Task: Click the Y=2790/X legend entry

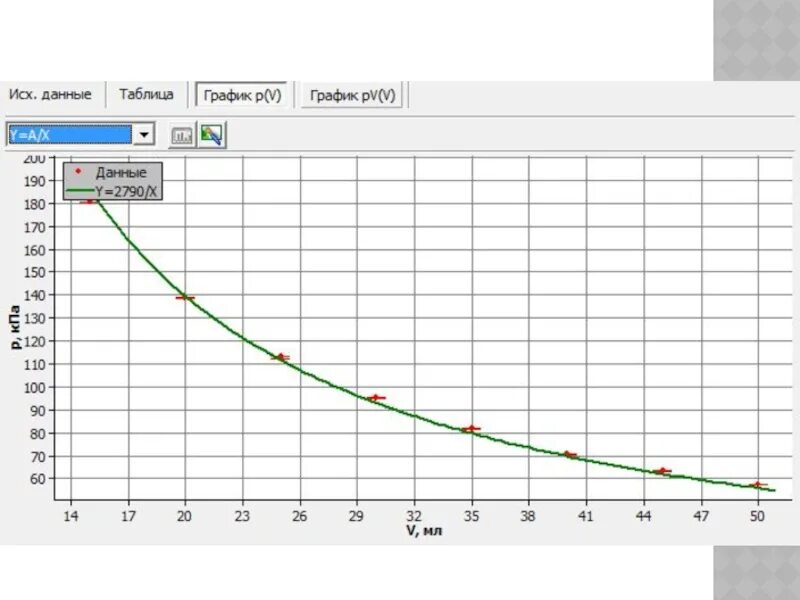Action: pyautogui.click(x=112, y=192)
